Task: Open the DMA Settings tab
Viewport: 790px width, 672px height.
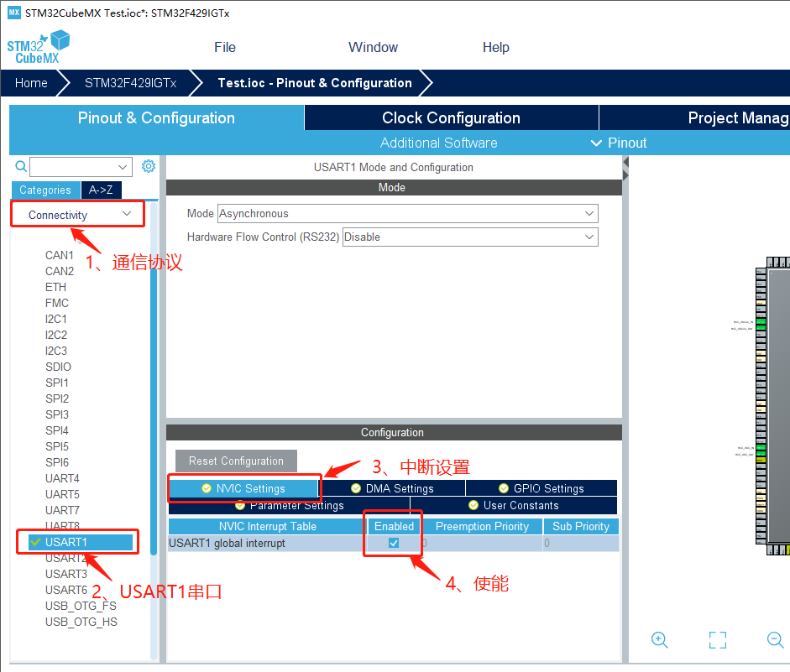Action: coord(392,488)
